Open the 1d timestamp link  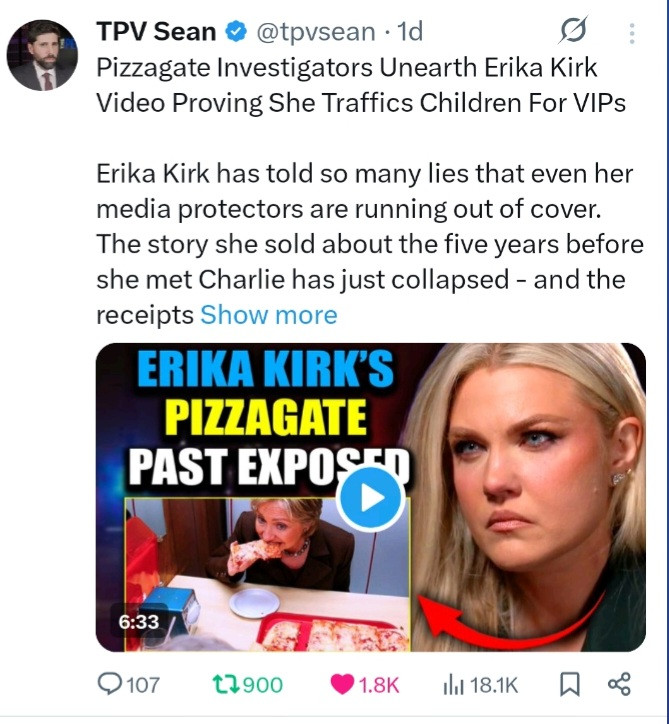click(x=410, y=32)
